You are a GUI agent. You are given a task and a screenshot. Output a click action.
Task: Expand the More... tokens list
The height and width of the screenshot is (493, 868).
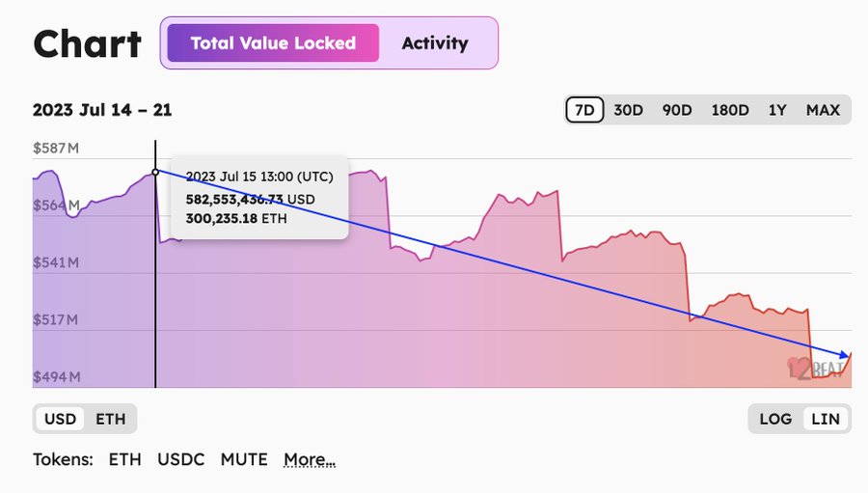pos(310,459)
